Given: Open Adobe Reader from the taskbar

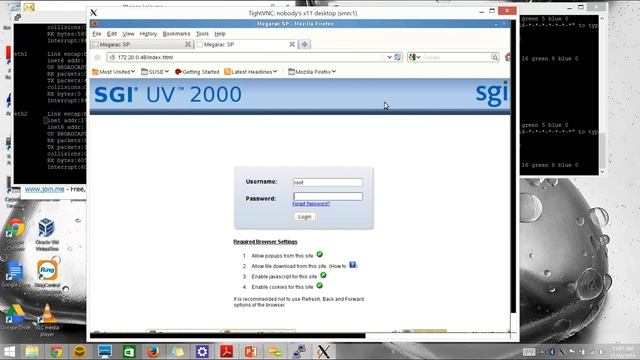Looking at the screenshot, I should tap(227, 351).
